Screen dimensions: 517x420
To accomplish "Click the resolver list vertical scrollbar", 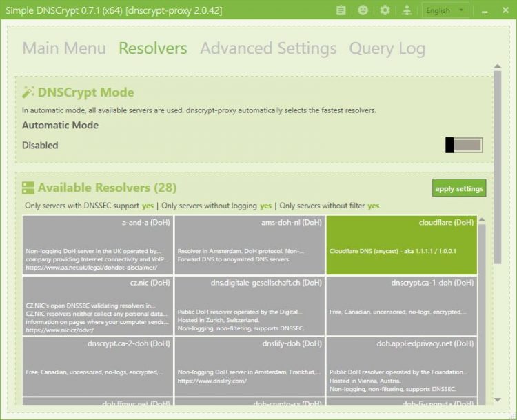I will 482,310.
